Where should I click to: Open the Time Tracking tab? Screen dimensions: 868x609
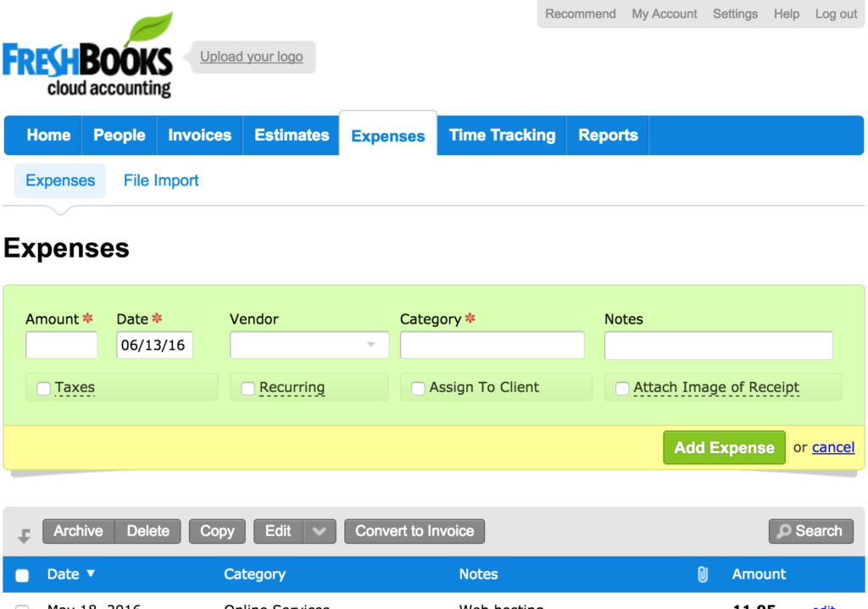coord(502,136)
